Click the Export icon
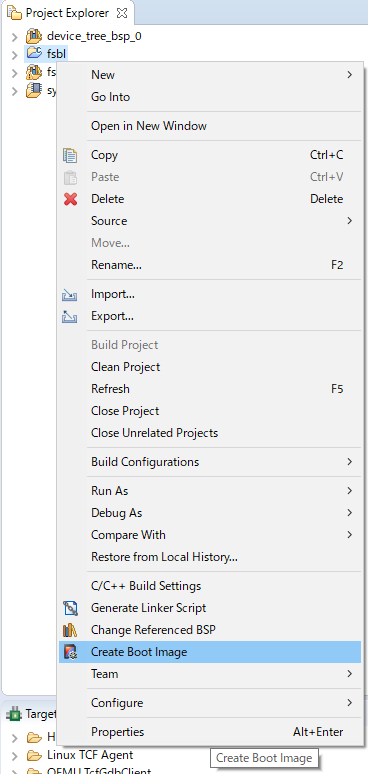Viewport: 368px width, 774px height. (70, 316)
